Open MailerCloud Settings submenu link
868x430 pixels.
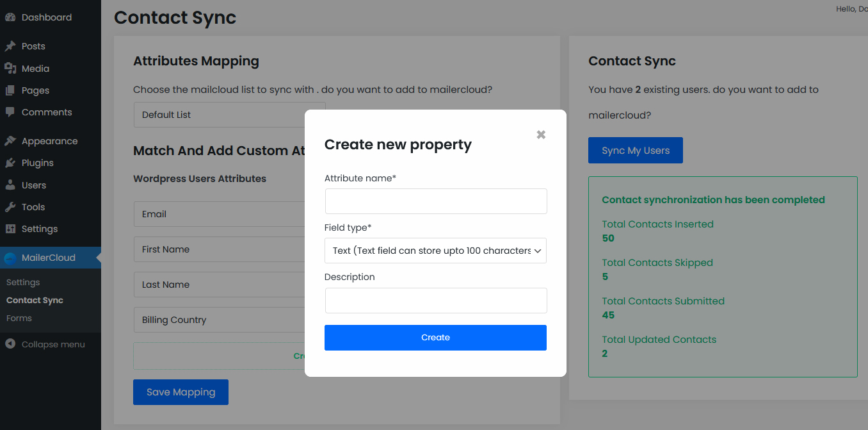click(23, 282)
